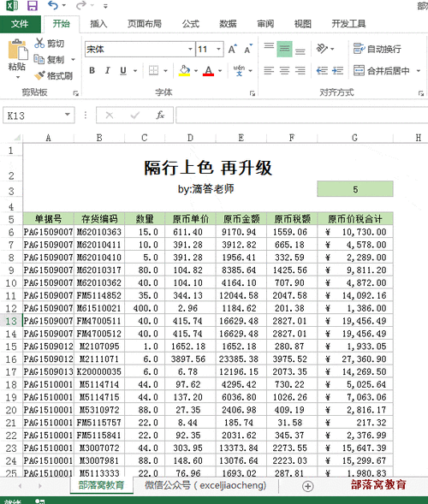
Task: Open the font size dropdown arrow
Action: point(218,49)
